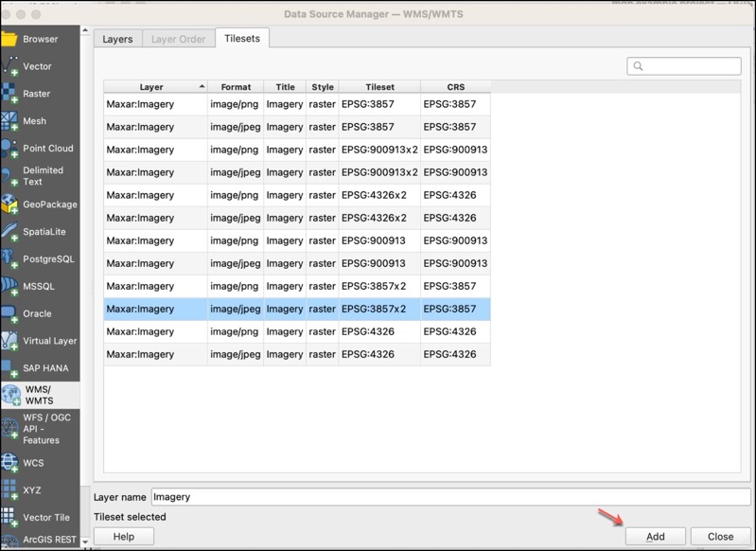Screen dimensions: 756x551
Task: Select the WMS/WMTS source entry
Action: 40,395
